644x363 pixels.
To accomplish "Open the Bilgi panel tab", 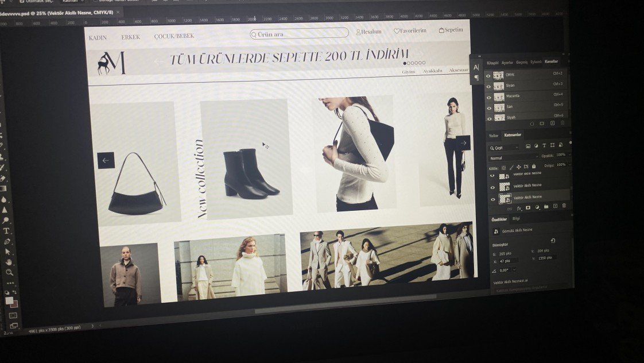I will [x=516, y=218].
